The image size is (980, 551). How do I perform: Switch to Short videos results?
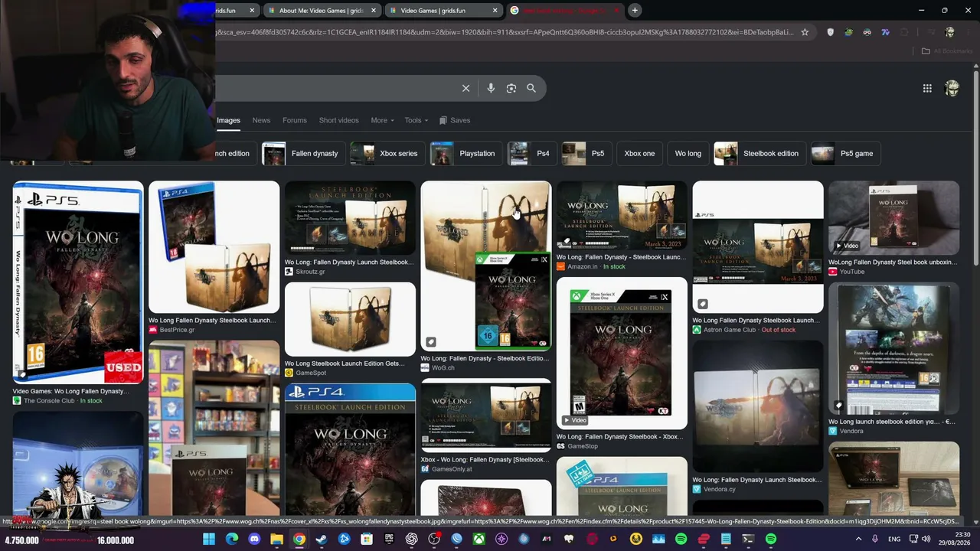[338, 120]
